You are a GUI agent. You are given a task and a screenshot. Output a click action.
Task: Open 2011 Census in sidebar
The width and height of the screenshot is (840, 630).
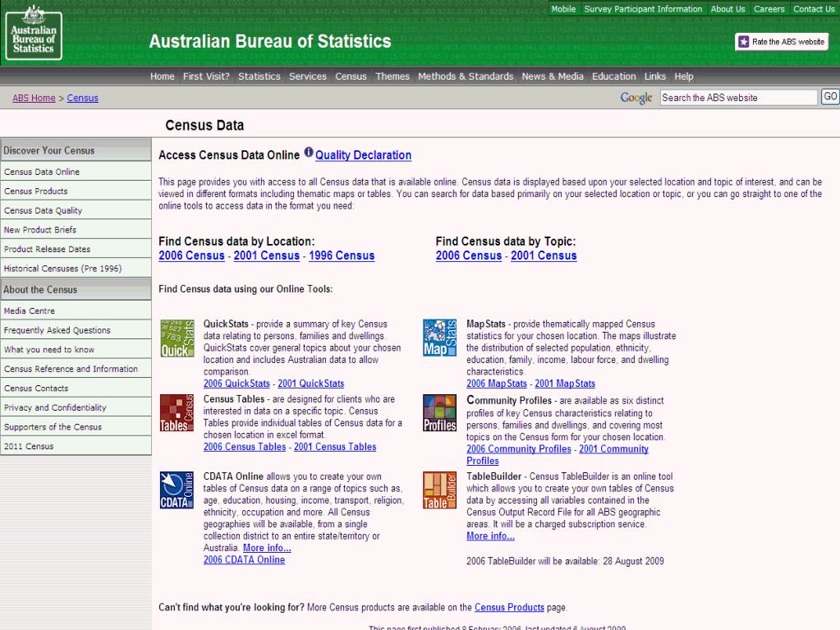pyautogui.click(x=76, y=446)
